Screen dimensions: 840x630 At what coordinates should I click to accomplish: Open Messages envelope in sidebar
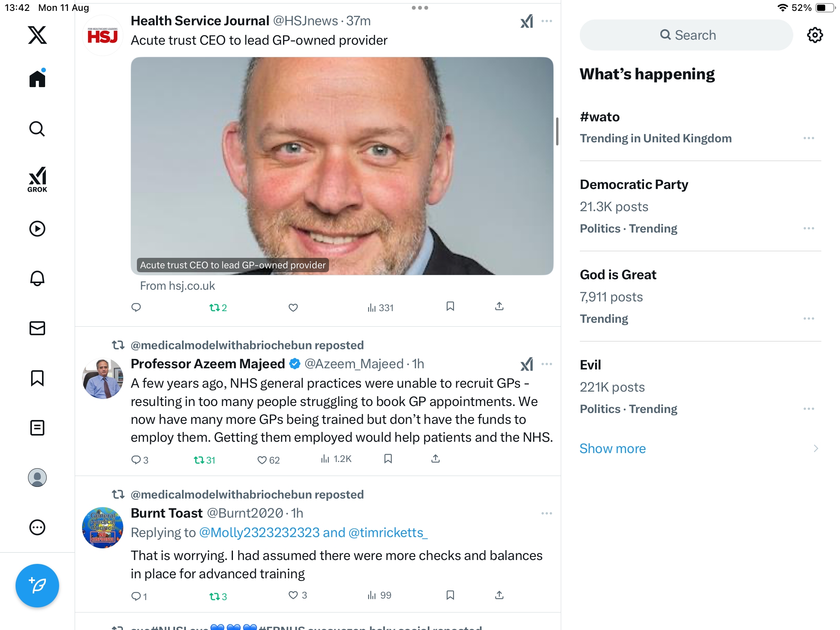(x=37, y=328)
